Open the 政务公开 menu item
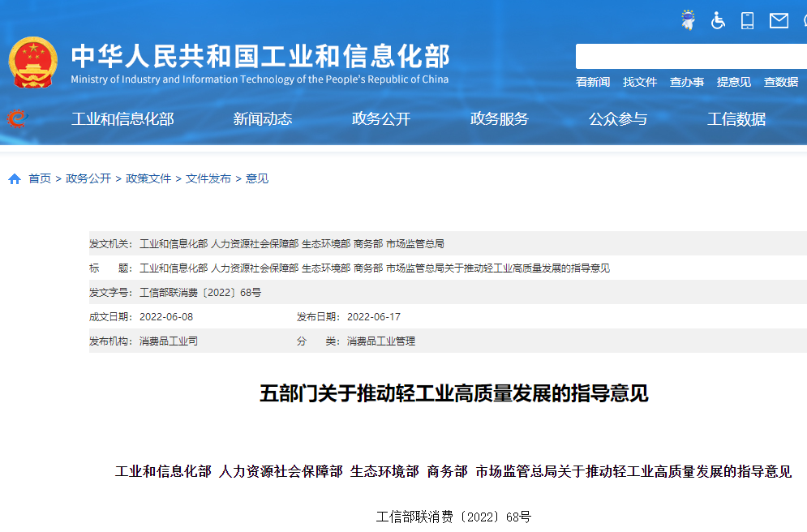807x532 pixels. (x=381, y=119)
